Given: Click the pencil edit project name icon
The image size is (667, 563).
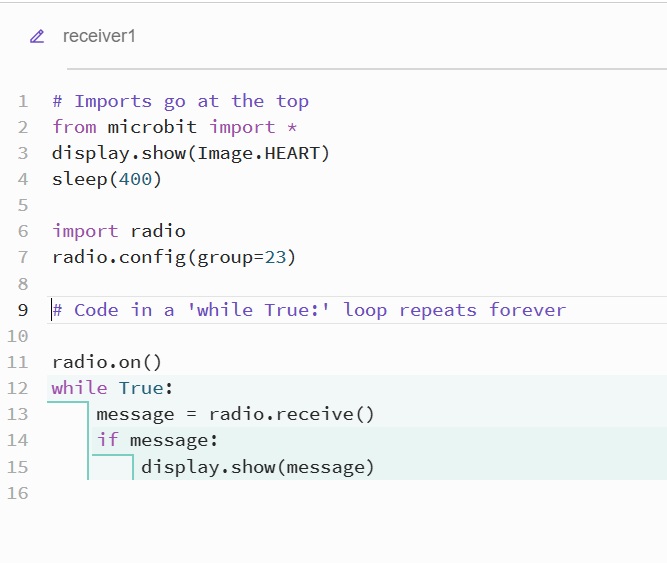Looking at the screenshot, I should (x=38, y=36).
